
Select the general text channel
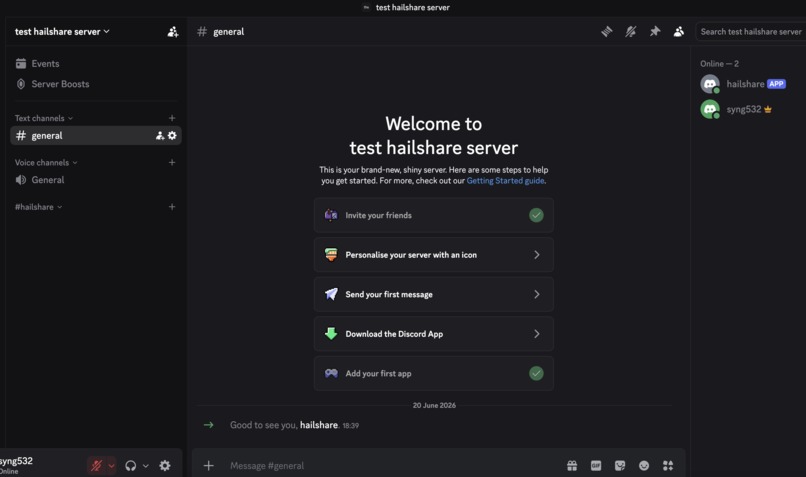coord(96,136)
